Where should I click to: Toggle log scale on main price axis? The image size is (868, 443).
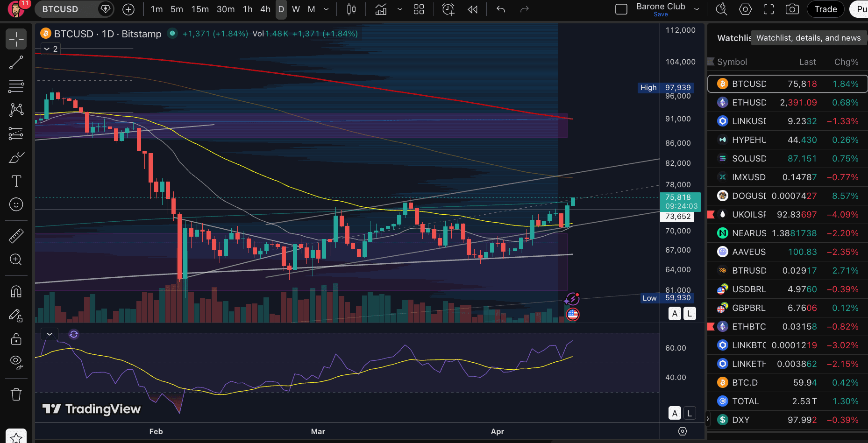[690, 314]
